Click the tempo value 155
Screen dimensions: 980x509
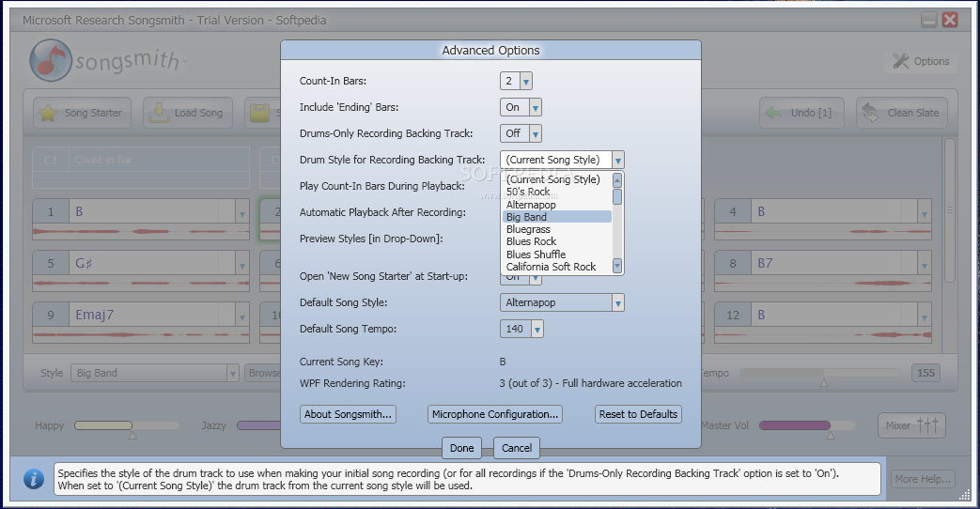tap(926, 373)
